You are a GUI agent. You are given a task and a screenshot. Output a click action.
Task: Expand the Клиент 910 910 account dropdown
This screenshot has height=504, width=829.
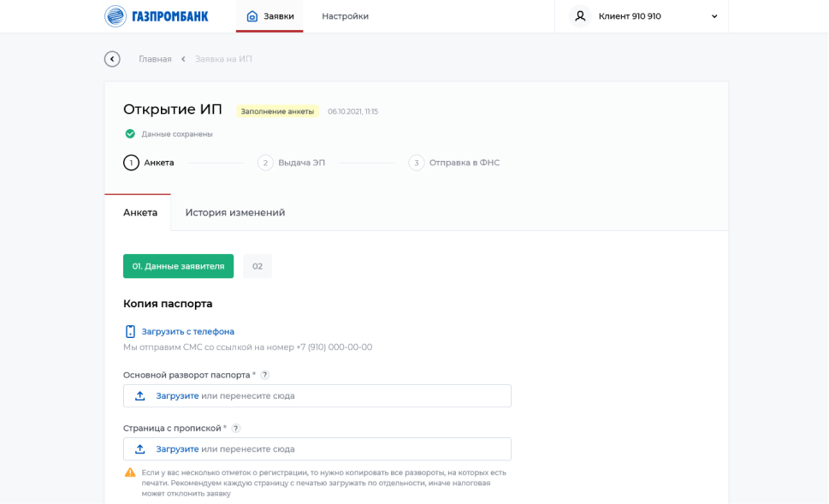pos(714,16)
